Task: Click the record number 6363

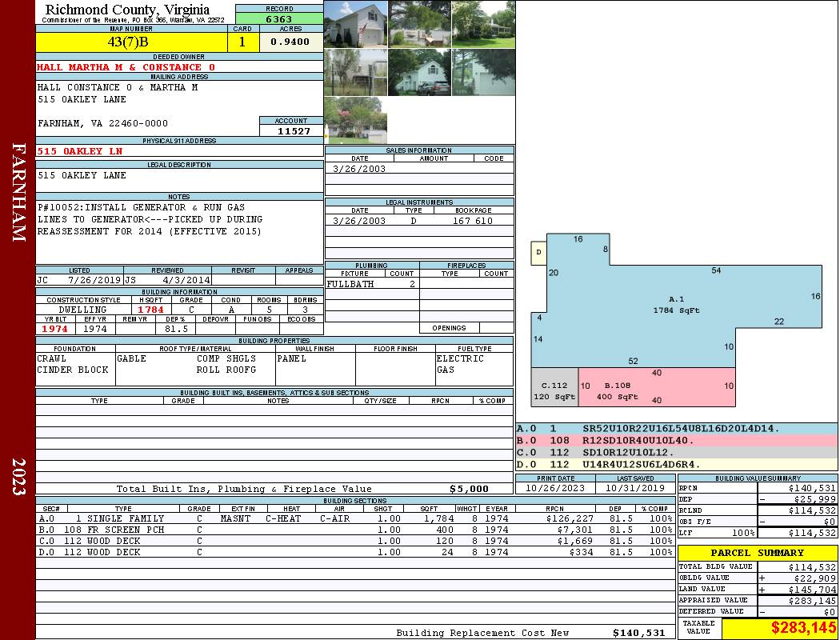Action: click(x=279, y=19)
